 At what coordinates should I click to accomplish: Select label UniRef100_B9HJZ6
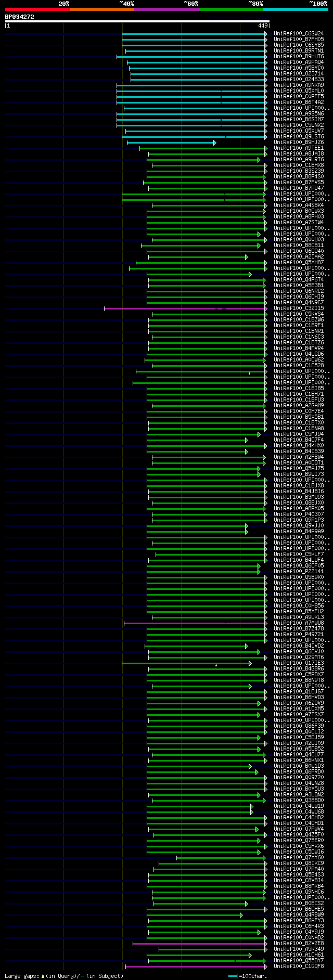point(299,143)
